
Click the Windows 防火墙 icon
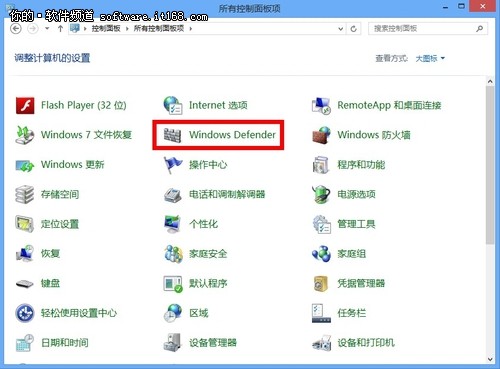click(321, 135)
